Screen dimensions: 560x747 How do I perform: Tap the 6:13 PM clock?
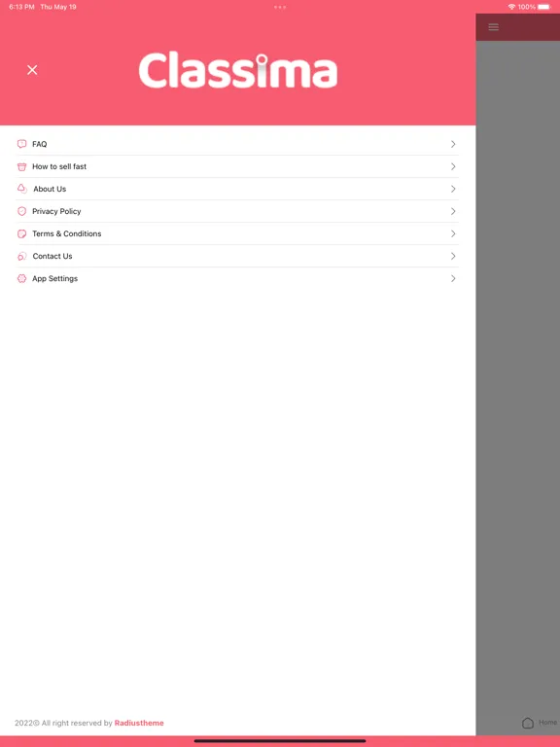pyautogui.click(x=21, y=7)
